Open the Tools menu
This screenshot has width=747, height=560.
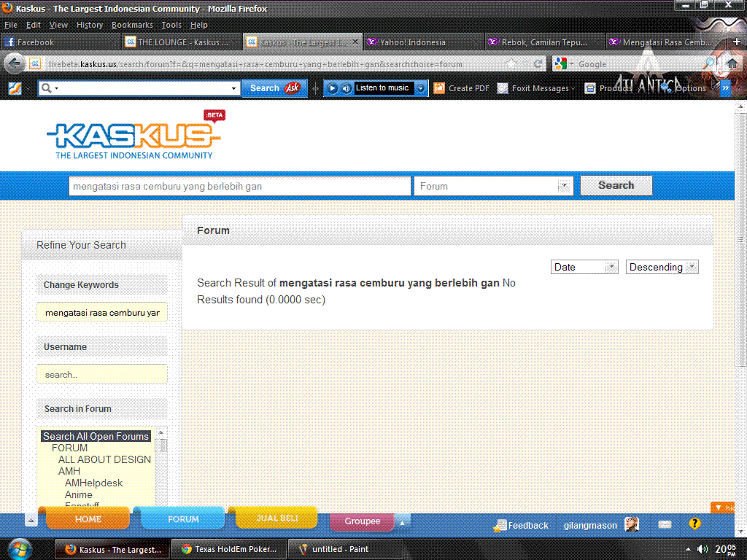click(x=171, y=25)
